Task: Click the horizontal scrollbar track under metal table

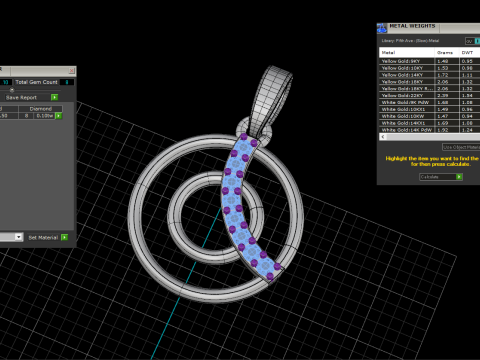Action: [x=433, y=137]
